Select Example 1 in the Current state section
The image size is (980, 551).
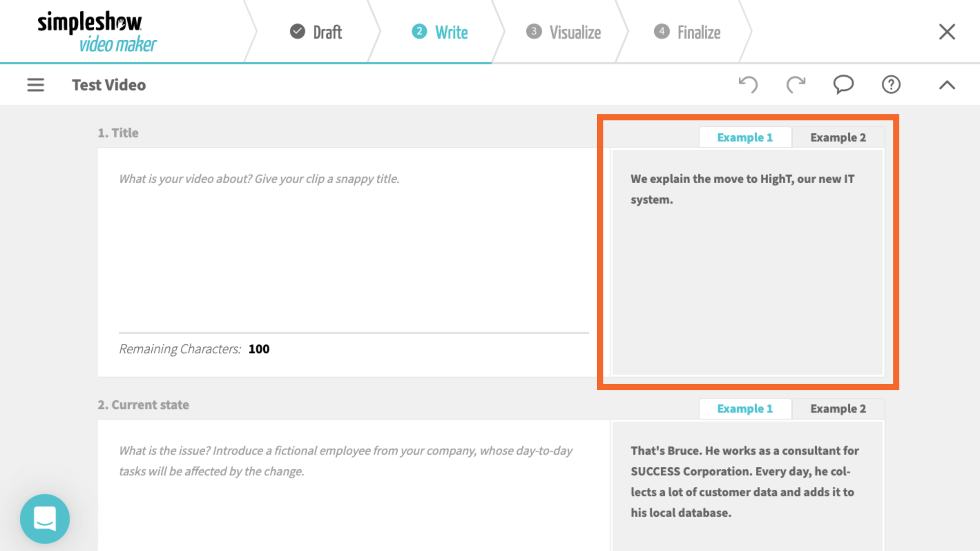tap(745, 408)
